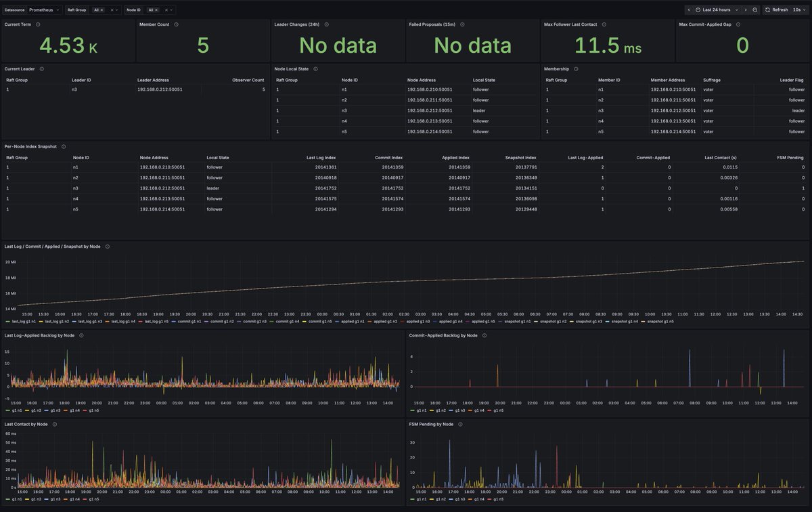Click the leader state cell in Node Local State

click(x=480, y=110)
